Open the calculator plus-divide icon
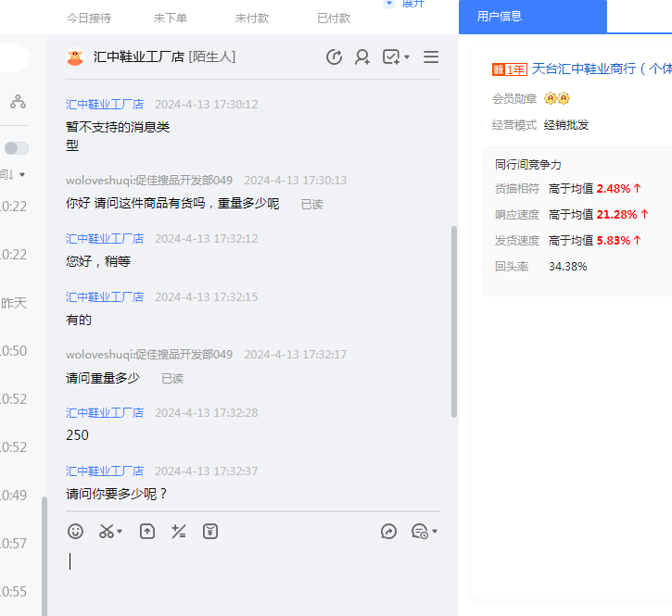Image resolution: width=672 pixels, height=616 pixels. [x=179, y=531]
